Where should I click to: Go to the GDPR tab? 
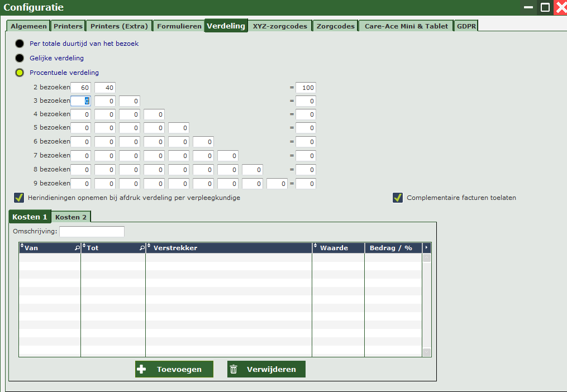coord(466,26)
